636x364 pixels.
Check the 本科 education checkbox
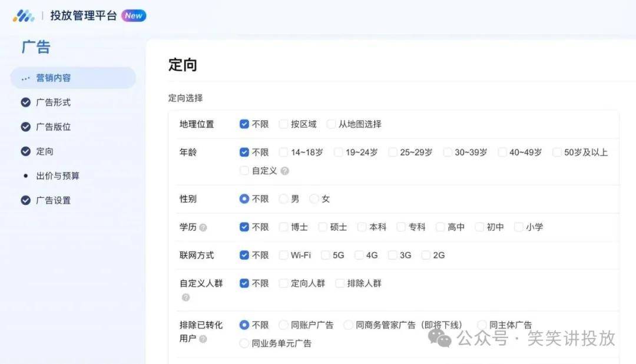[x=362, y=227]
